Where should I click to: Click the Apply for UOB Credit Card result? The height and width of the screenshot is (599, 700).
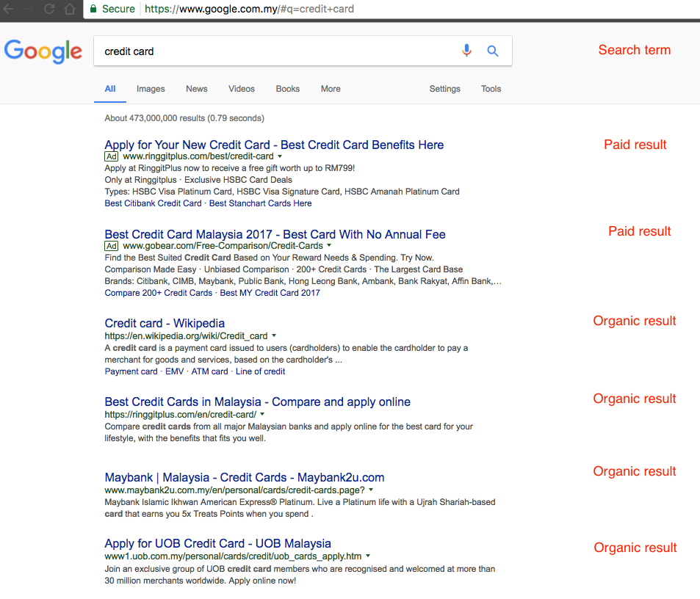[217, 543]
